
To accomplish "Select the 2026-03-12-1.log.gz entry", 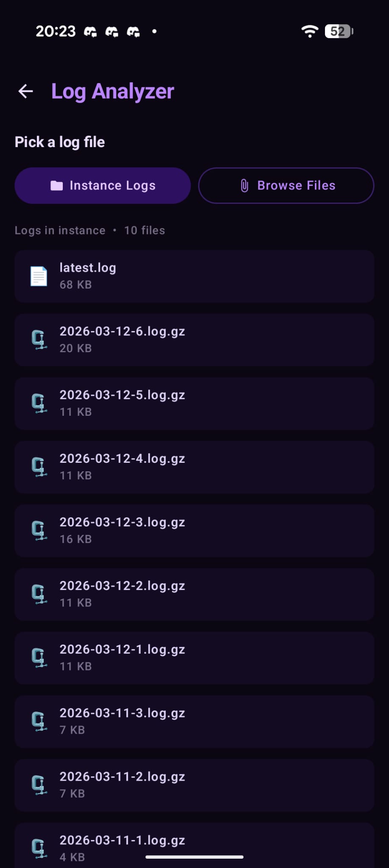I will click(x=194, y=657).
